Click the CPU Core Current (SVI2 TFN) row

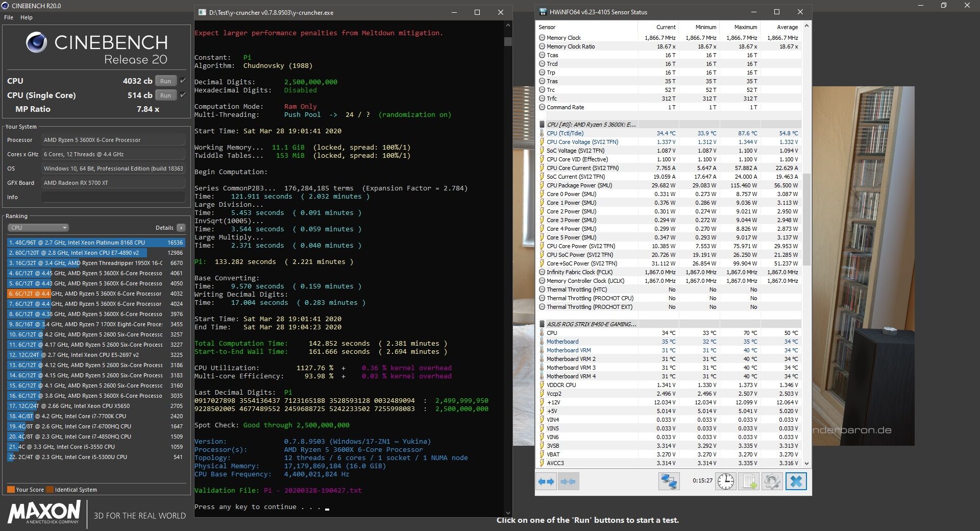669,168
